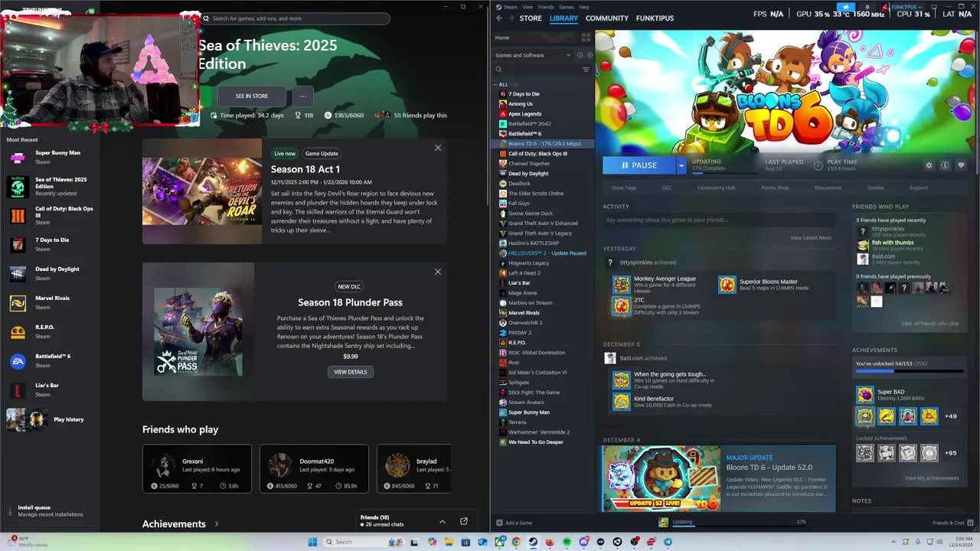Viewport: 980px width, 551px height.
Task: Switch to the COMMUNITY tab in Steam
Action: pyautogui.click(x=606, y=18)
